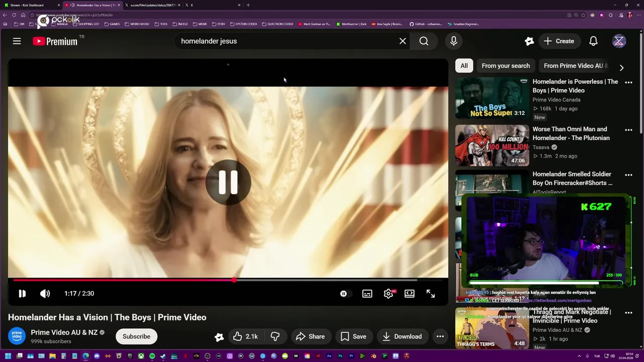Go back with the browser back arrow
Screen dimensions: 644x362
tap(5, 15)
